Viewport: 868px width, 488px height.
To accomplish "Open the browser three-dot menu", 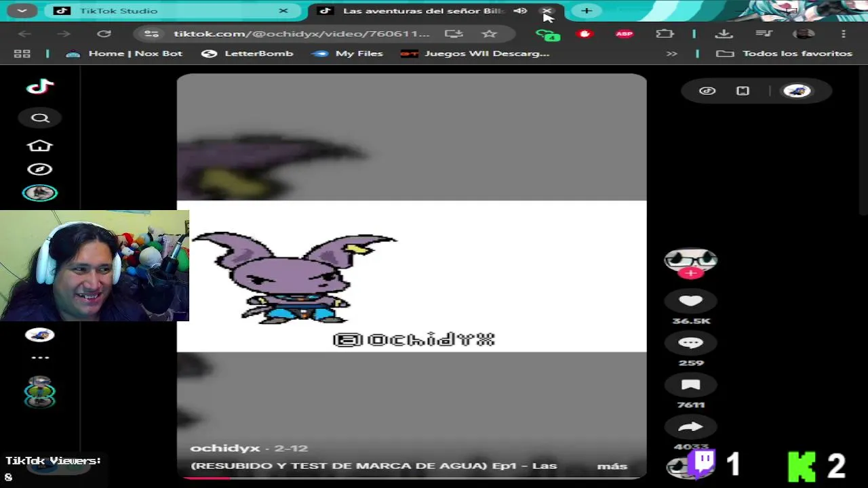I will pyautogui.click(x=844, y=34).
